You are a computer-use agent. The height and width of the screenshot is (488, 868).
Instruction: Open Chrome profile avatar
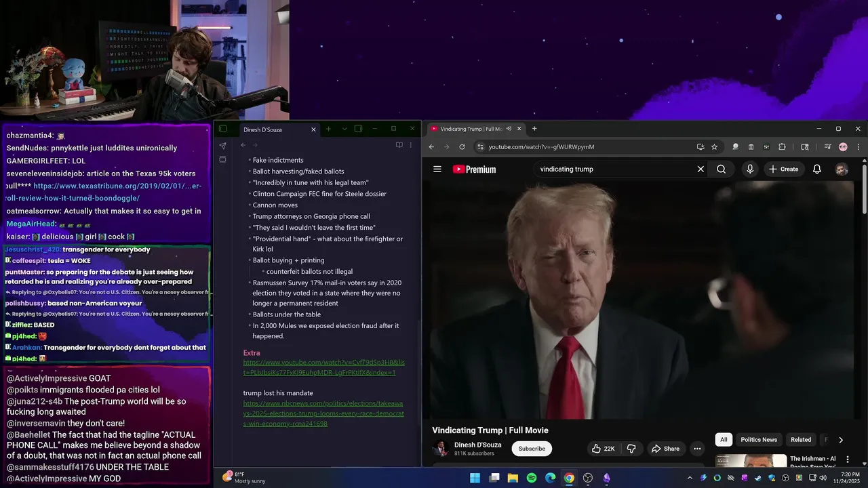(843, 147)
